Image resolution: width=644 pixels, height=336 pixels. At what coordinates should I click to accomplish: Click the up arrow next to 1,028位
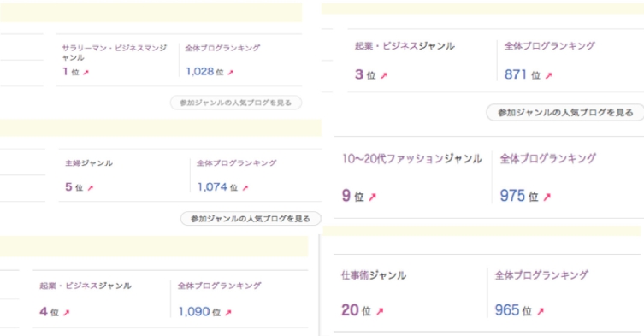(230, 73)
